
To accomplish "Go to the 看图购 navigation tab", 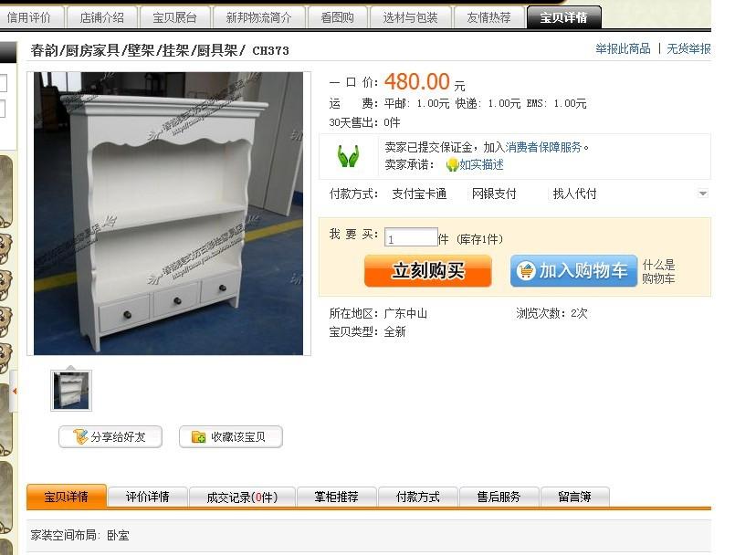I will (338, 18).
